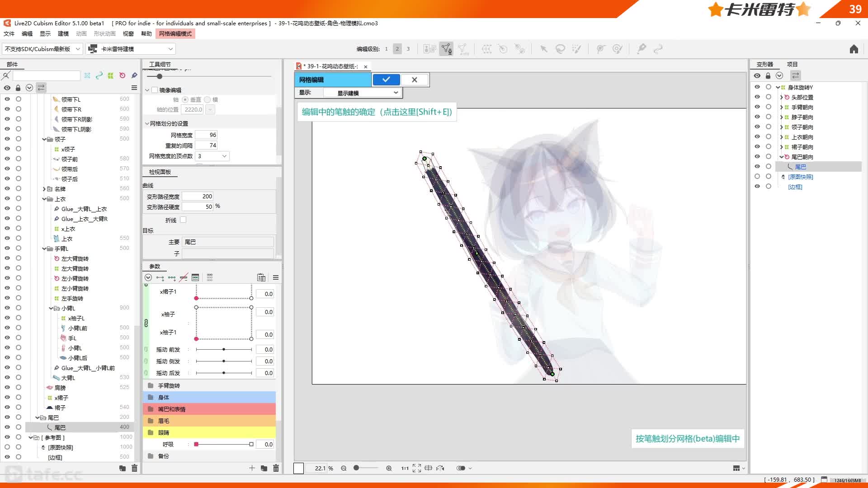
Task: Click the add three key points parameter icon
Action: pyautogui.click(x=172, y=277)
